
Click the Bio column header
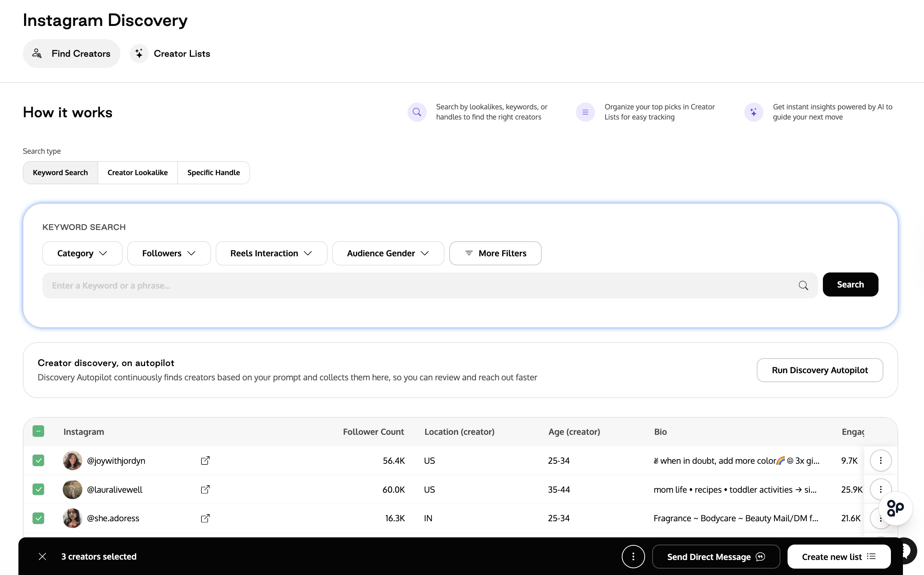[660, 432]
